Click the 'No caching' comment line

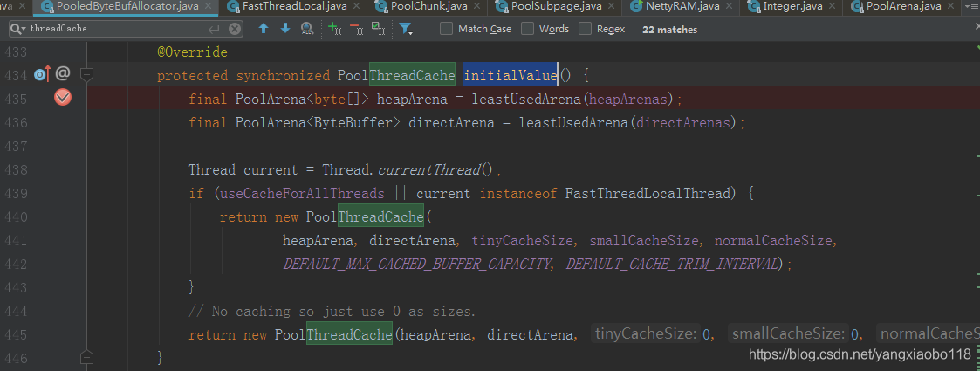pos(332,311)
